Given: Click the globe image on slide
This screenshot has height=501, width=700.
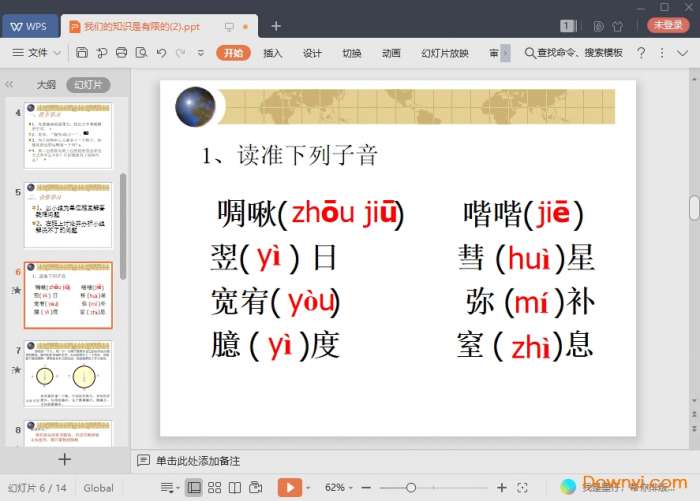Looking at the screenshot, I should [195, 107].
